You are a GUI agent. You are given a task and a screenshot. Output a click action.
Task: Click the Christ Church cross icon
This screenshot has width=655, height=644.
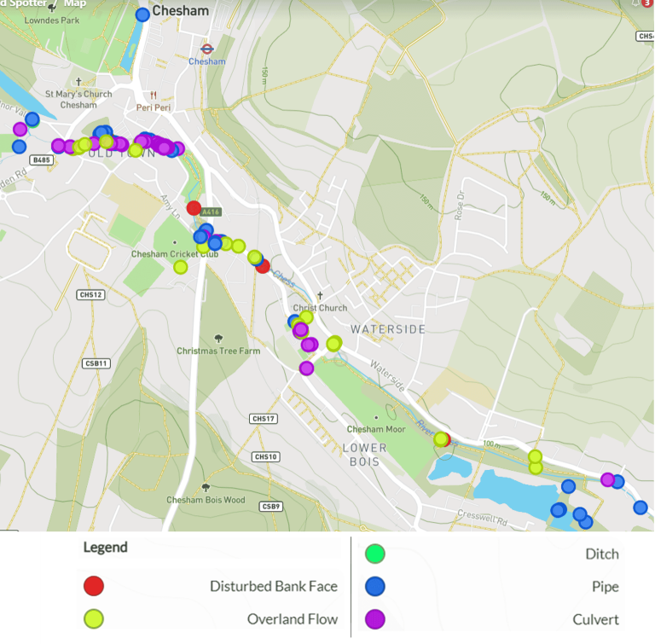320,296
